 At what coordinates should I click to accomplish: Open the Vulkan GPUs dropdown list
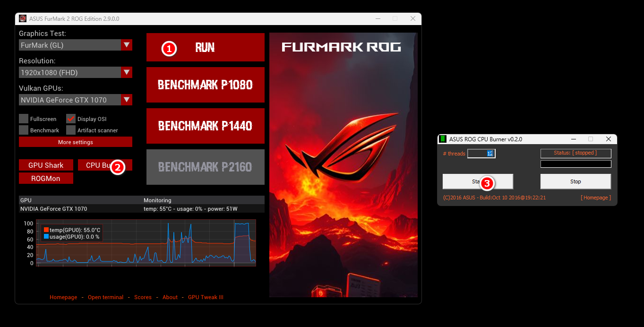[76, 100]
